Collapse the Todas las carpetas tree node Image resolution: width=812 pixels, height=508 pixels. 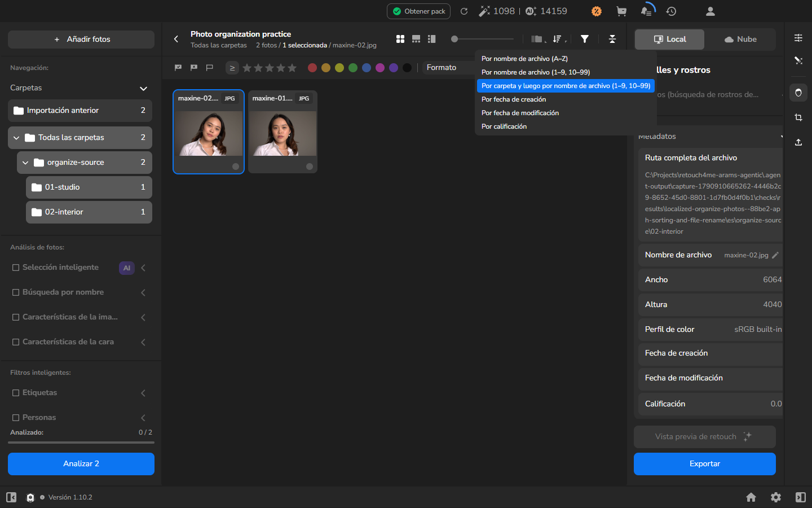pos(16,138)
